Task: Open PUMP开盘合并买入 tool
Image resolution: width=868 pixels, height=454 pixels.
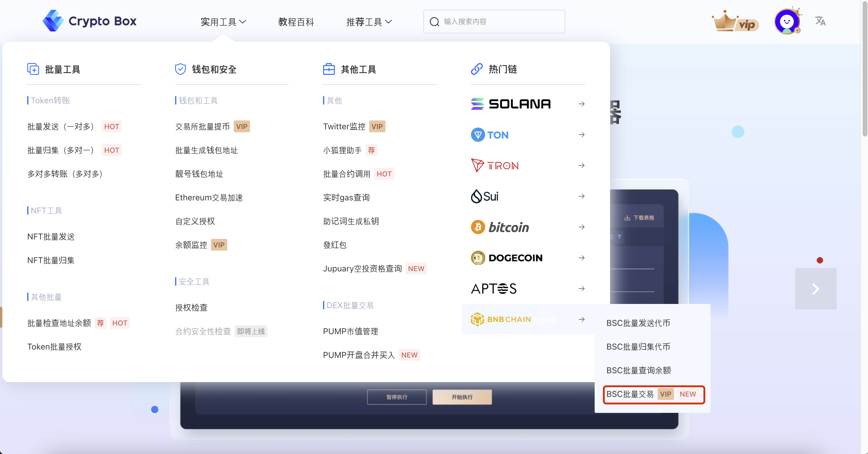Action: point(359,355)
